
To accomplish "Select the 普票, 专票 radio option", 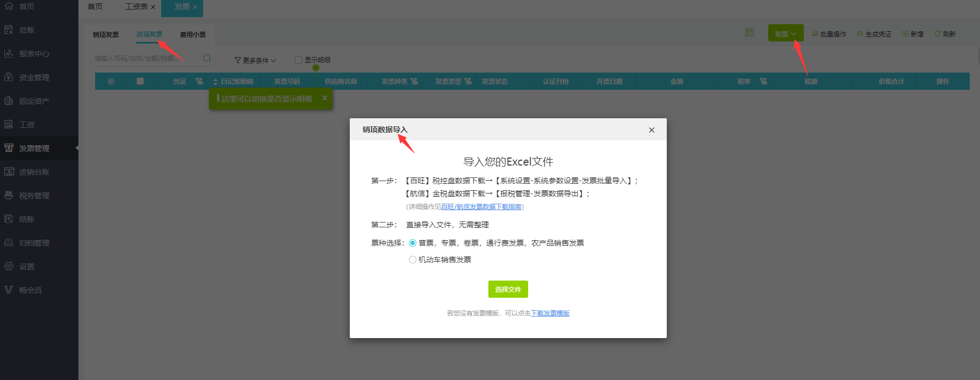I will [x=413, y=243].
